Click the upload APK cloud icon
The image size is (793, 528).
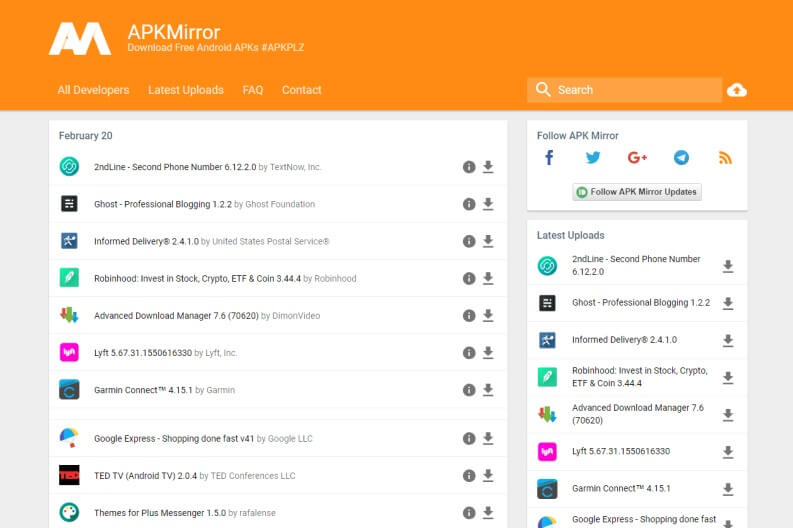(x=737, y=90)
